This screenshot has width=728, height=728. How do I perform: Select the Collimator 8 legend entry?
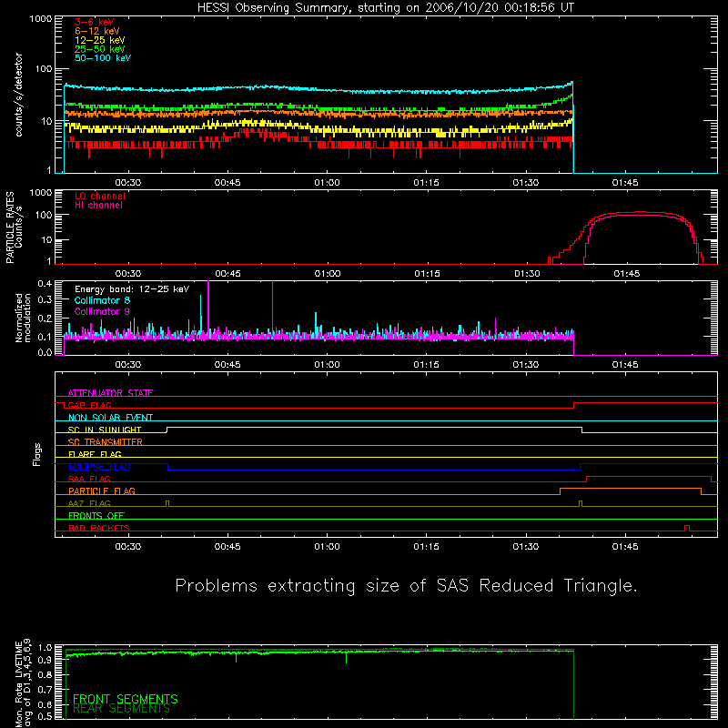[102, 300]
